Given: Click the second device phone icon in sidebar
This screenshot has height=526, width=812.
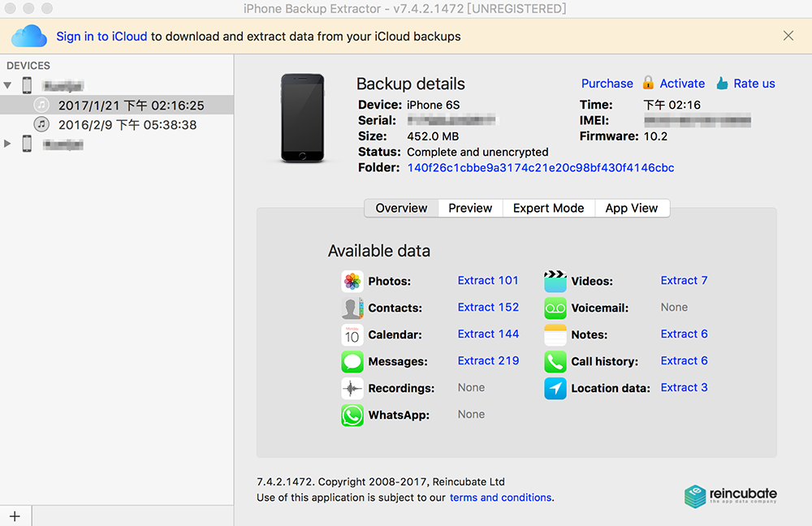Looking at the screenshot, I should [x=27, y=144].
